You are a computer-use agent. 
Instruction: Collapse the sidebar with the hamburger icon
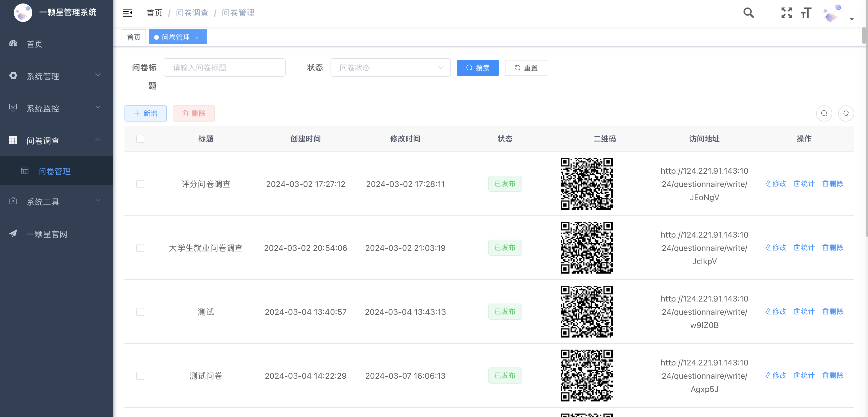(127, 13)
